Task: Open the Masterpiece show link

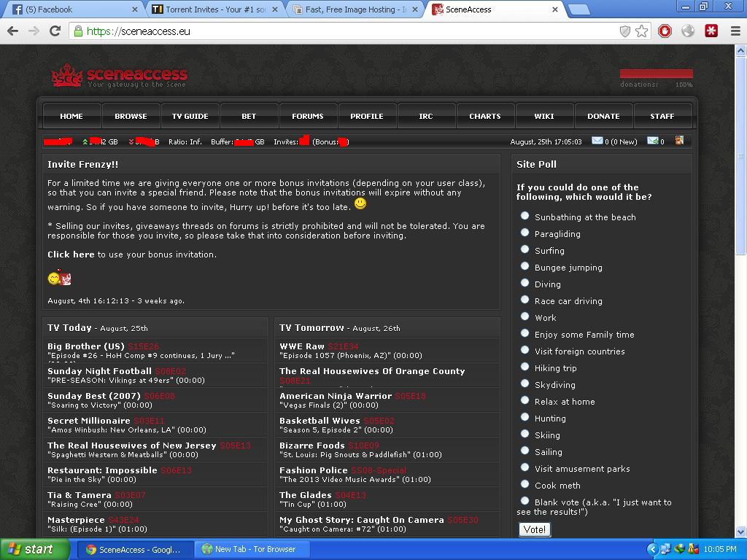Action: (x=76, y=519)
